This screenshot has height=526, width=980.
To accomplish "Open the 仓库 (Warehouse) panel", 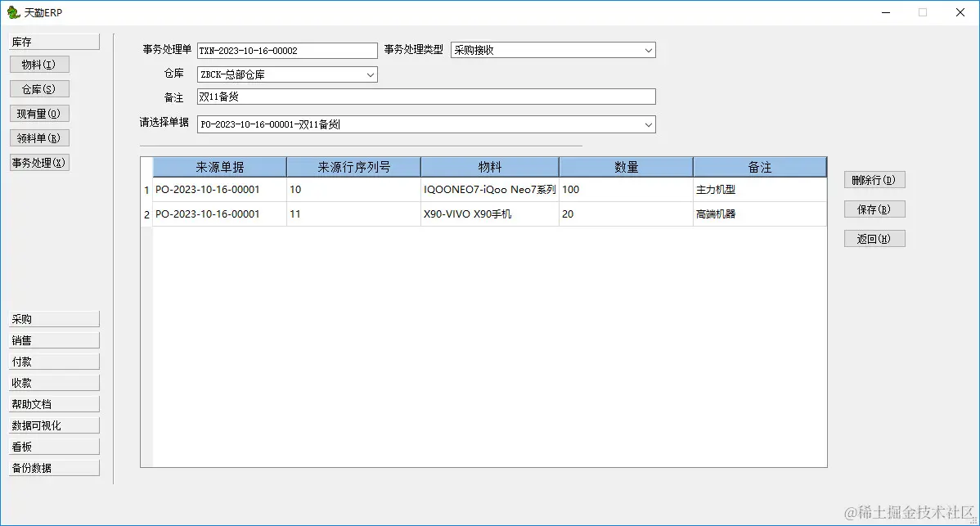I will point(38,88).
